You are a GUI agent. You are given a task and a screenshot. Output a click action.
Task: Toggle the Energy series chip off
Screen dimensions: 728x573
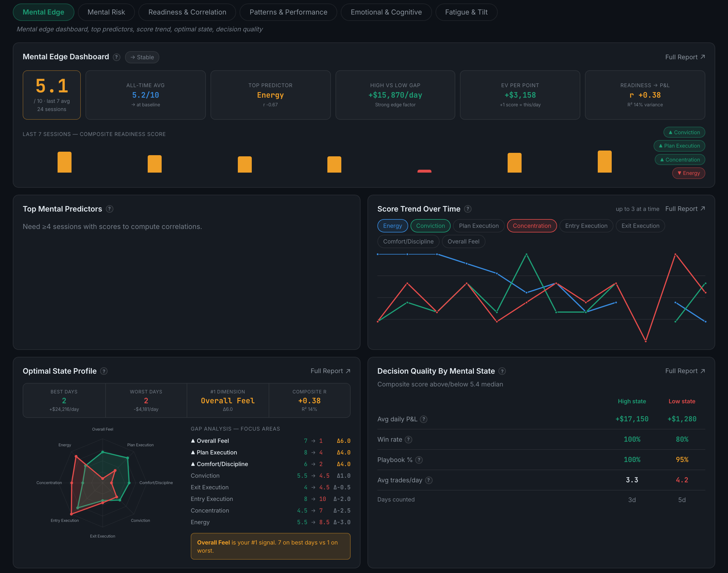[x=392, y=226]
